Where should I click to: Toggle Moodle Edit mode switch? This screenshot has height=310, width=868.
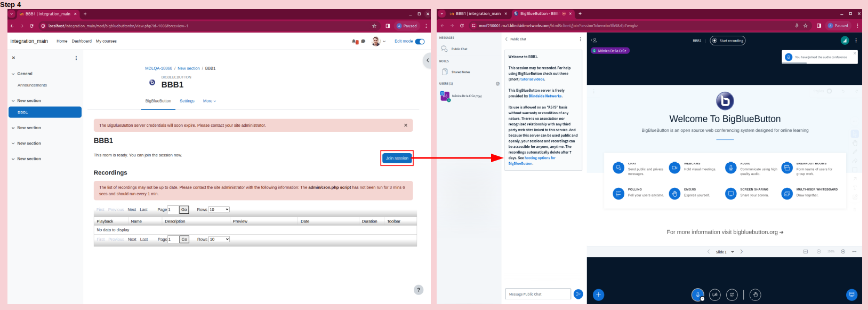point(420,41)
